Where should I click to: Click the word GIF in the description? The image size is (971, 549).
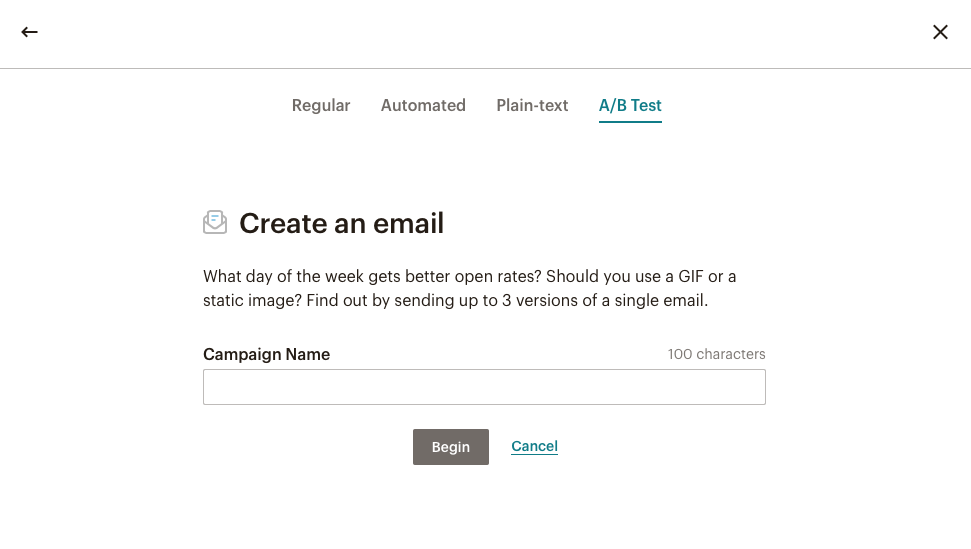coord(688,276)
